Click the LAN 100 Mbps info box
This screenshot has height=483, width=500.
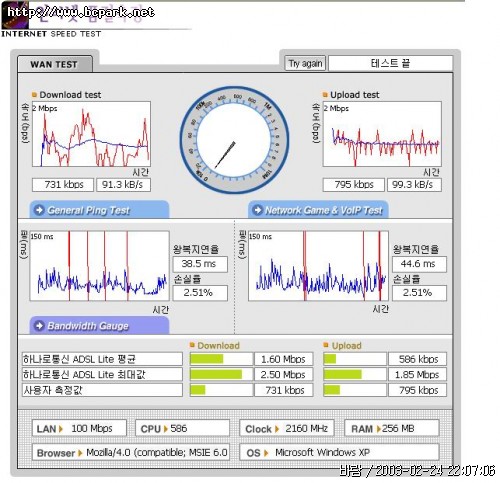pos(79,428)
